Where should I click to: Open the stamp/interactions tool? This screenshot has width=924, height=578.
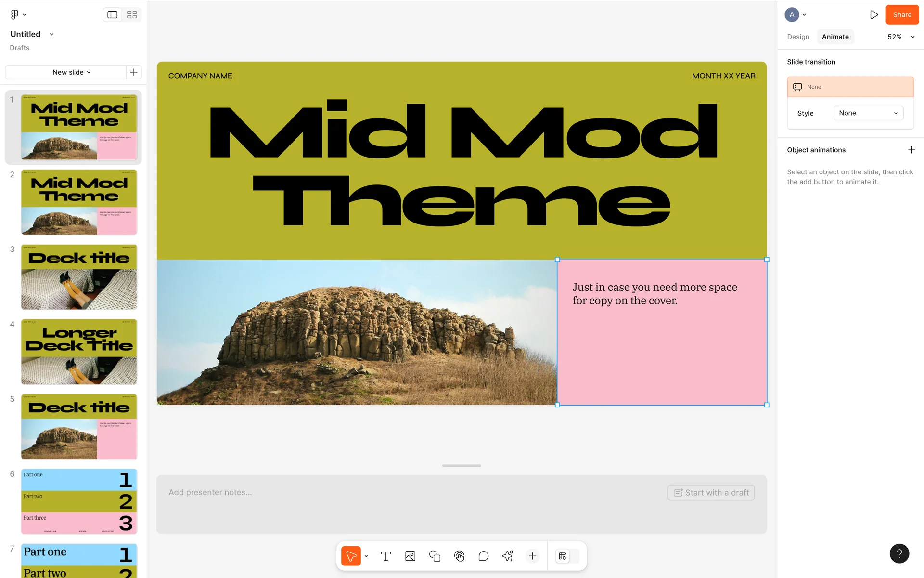459,556
